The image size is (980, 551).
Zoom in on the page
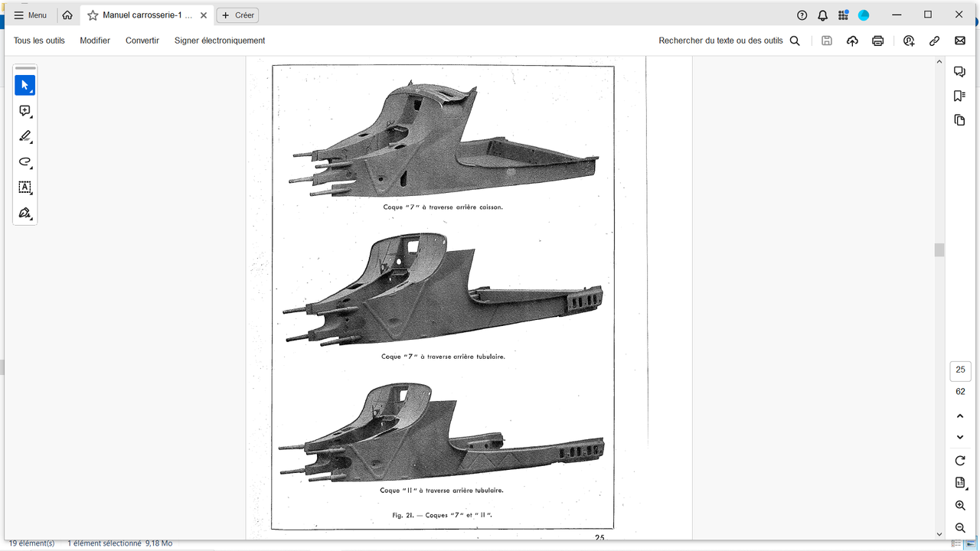click(x=960, y=506)
